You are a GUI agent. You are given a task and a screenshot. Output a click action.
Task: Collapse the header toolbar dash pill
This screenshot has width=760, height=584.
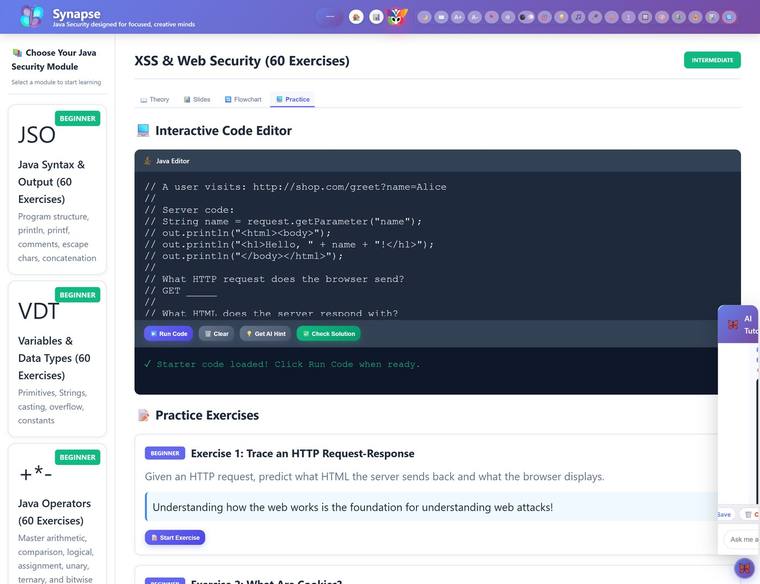330,17
